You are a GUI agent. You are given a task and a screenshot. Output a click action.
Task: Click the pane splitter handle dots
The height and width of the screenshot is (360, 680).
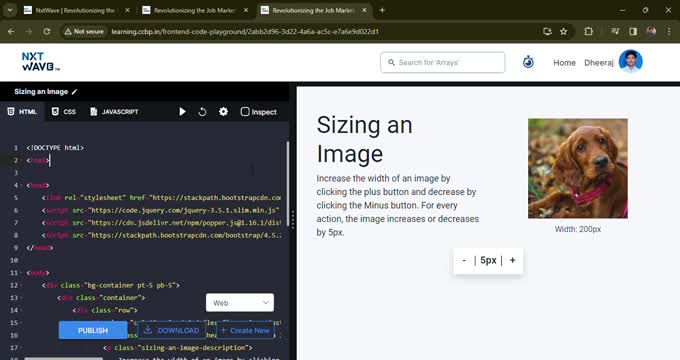293,220
